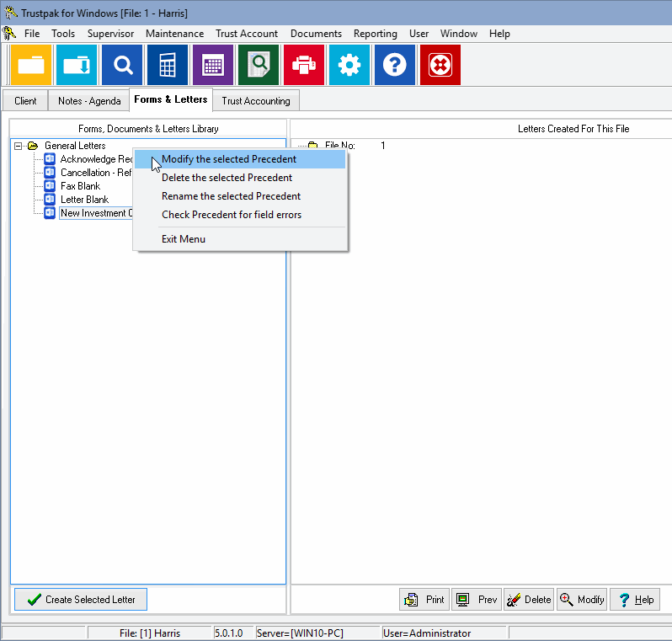Open the Help menu

coord(499,34)
